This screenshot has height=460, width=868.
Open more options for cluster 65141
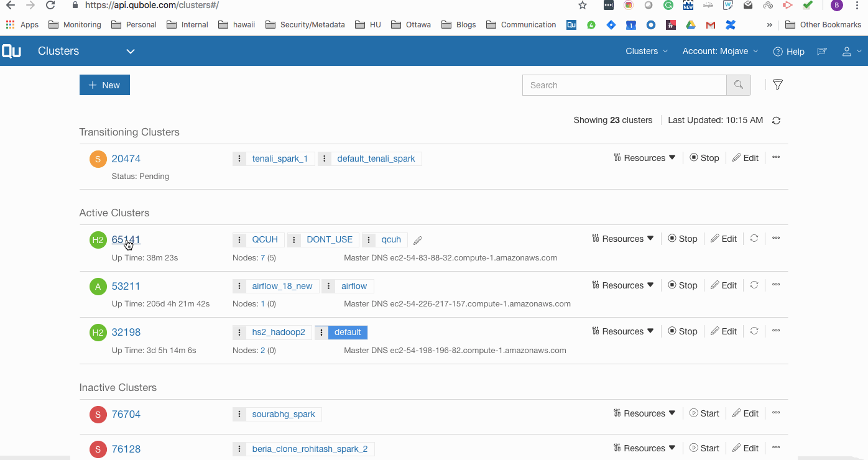[776, 238]
